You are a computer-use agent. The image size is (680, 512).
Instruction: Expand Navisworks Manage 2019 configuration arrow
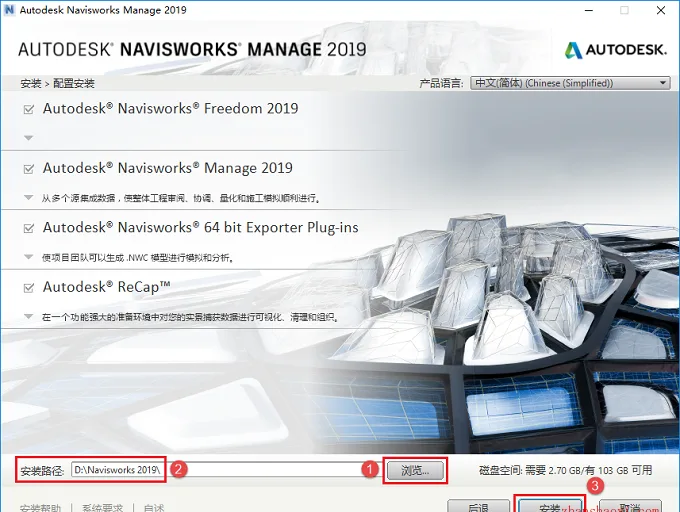(x=29, y=198)
